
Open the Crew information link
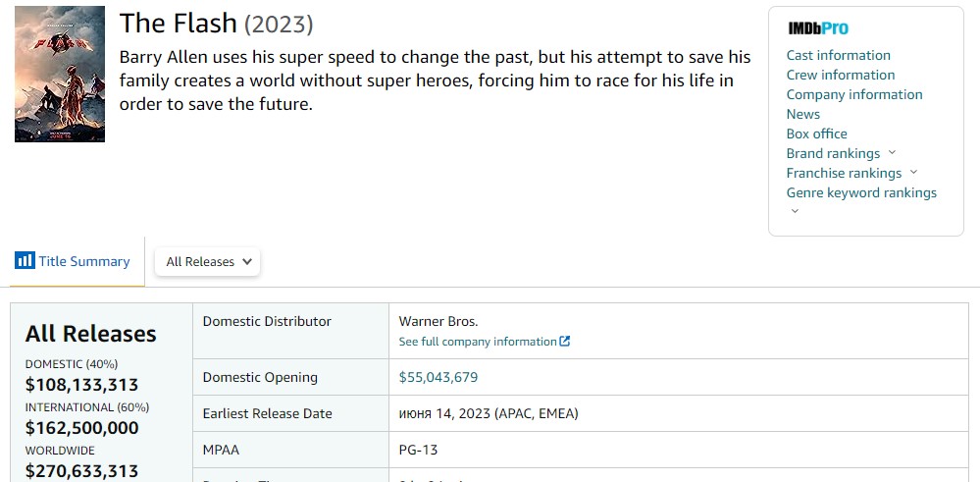click(840, 75)
